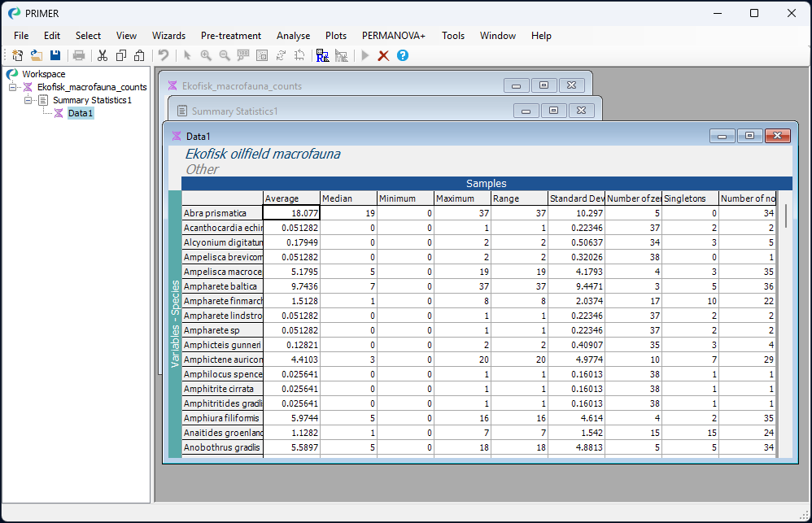This screenshot has width=812, height=523.
Task: Click the Paste toolbar icon
Action: [x=140, y=55]
